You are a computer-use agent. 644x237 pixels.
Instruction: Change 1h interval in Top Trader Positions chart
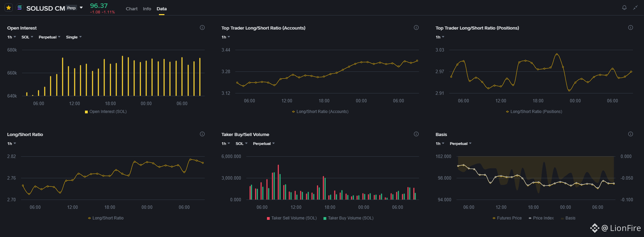440,37
